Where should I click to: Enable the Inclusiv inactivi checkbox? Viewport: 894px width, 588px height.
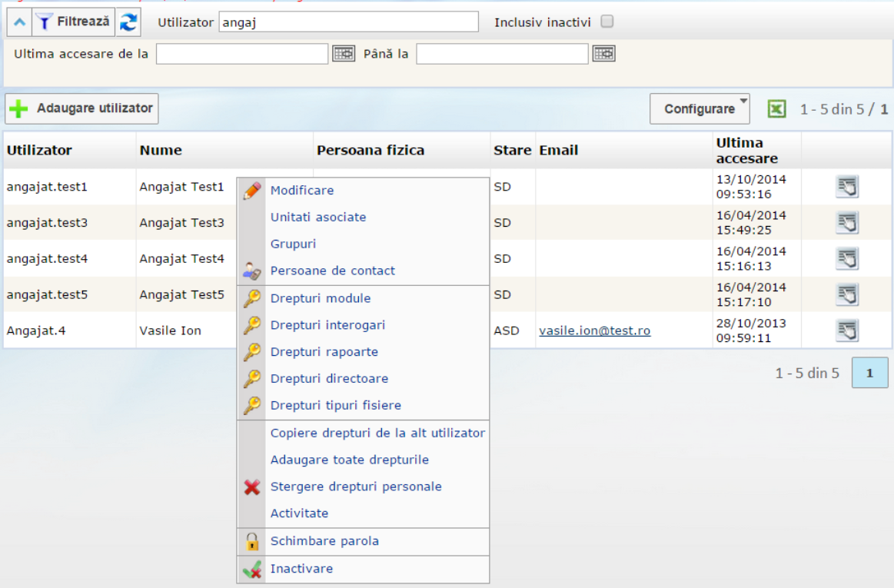click(x=607, y=22)
